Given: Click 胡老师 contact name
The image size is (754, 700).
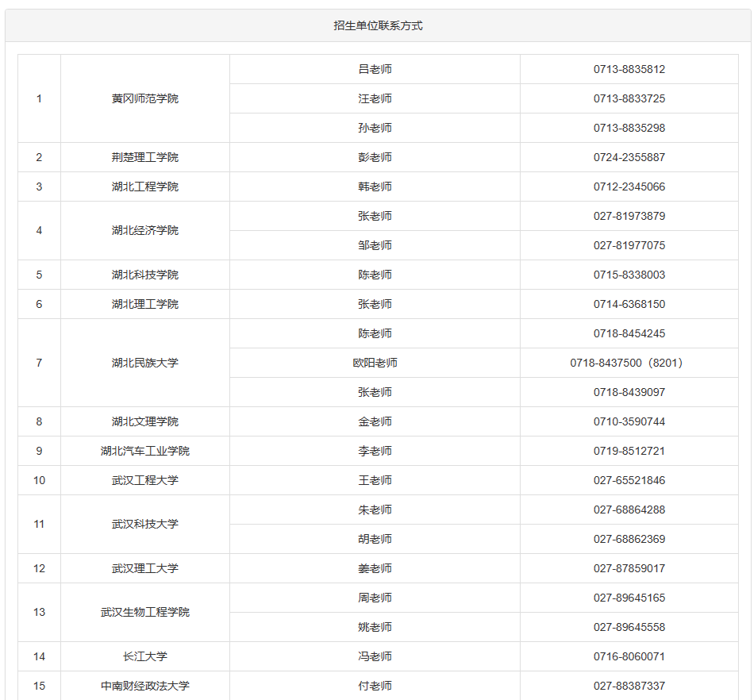Looking at the screenshot, I should point(375,538).
